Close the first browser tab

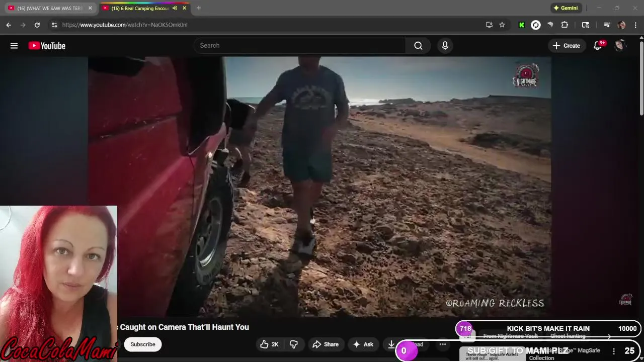(x=90, y=8)
